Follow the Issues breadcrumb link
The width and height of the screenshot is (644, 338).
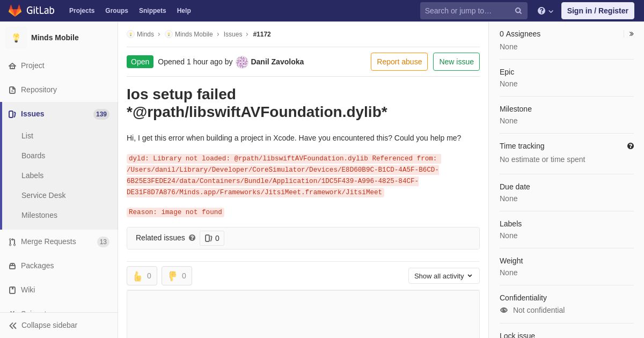[233, 34]
